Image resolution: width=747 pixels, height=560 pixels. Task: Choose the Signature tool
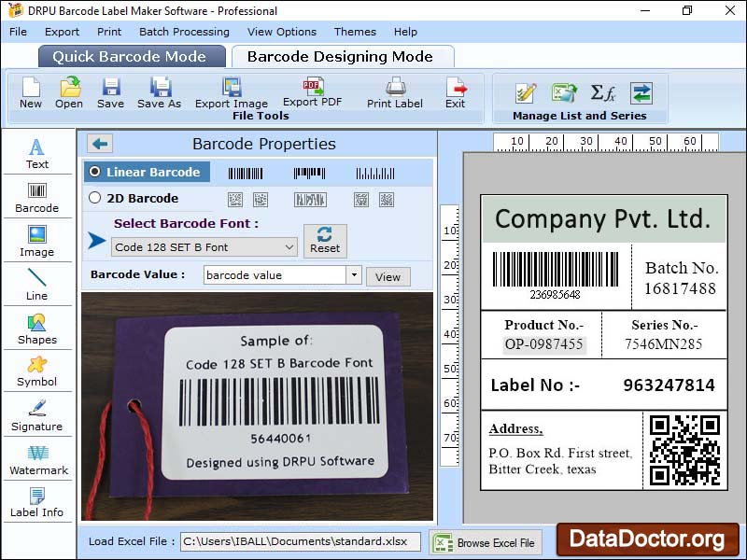click(x=37, y=415)
